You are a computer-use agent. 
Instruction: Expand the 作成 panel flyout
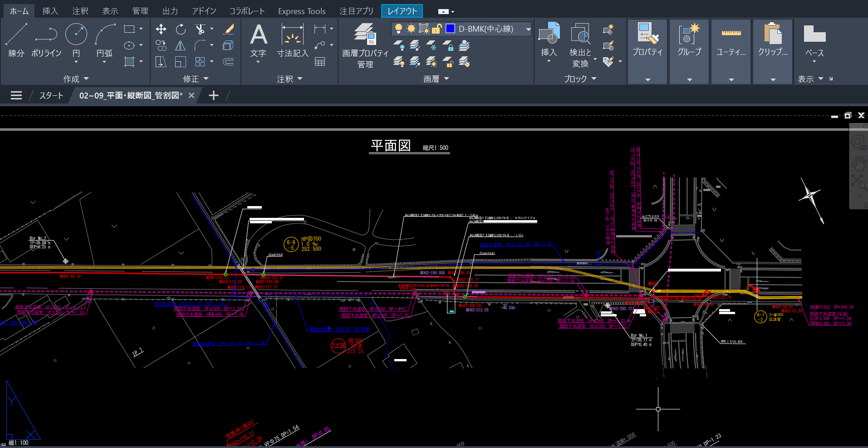[76, 79]
